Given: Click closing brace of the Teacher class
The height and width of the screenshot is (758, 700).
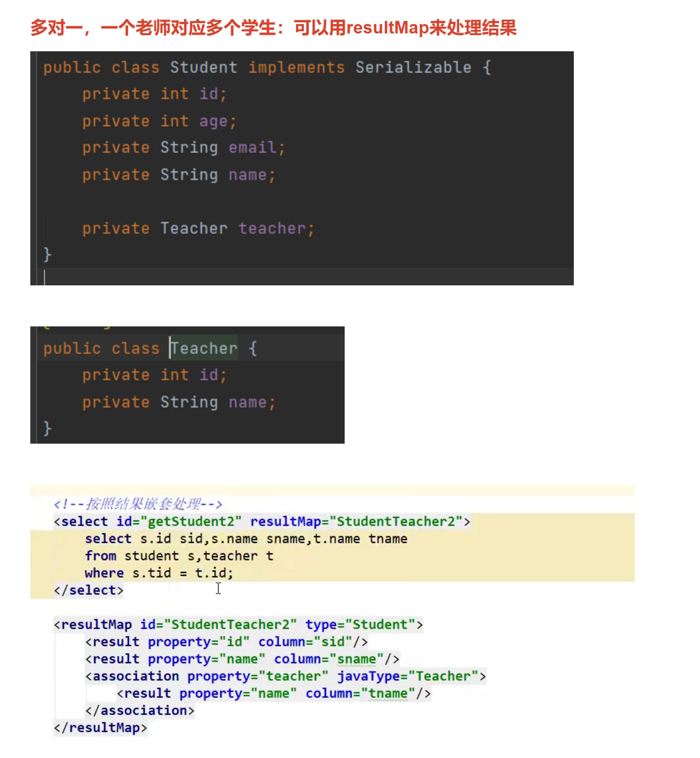Looking at the screenshot, I should 47,428.
